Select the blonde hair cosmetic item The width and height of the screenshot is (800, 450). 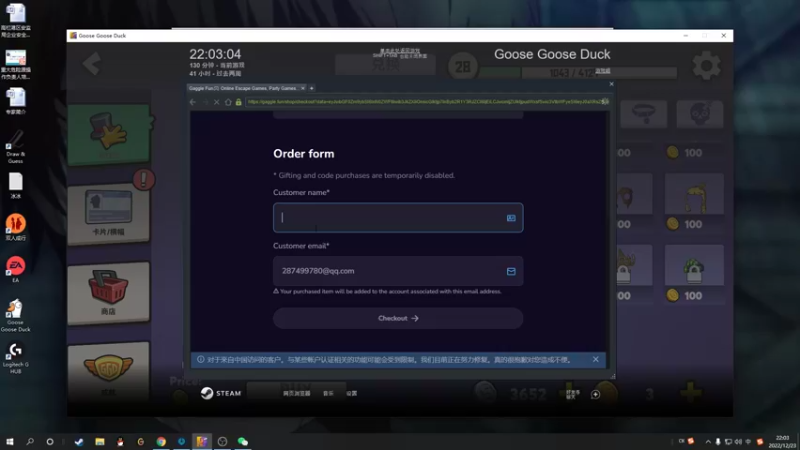(694, 194)
